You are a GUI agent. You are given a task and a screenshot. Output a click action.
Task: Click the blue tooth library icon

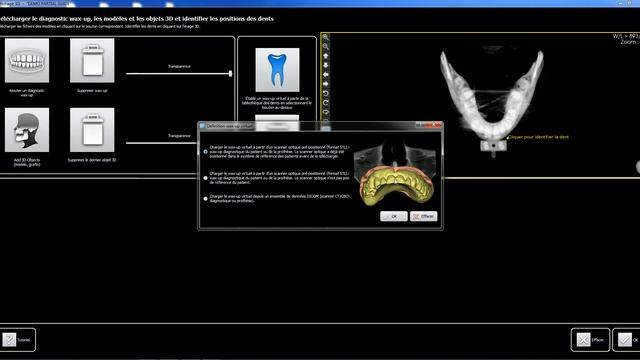(277, 70)
